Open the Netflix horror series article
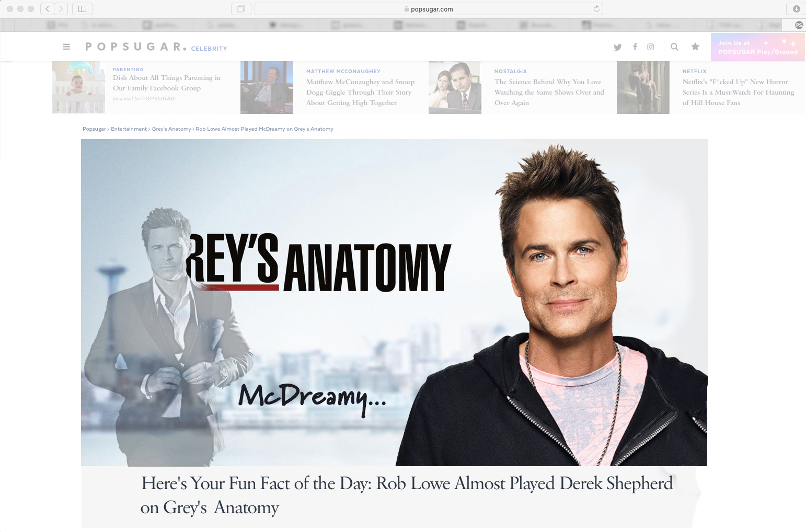Image resolution: width=806 pixels, height=532 pixels. point(738,92)
